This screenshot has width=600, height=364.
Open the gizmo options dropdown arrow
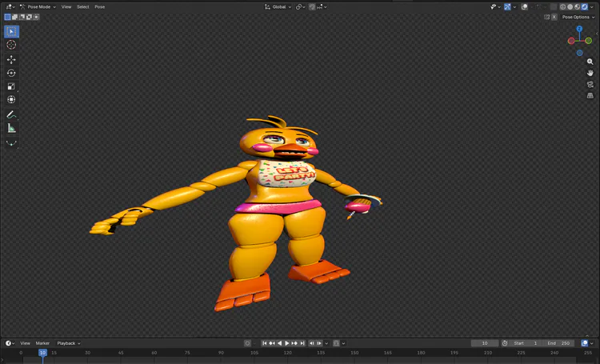click(x=514, y=7)
